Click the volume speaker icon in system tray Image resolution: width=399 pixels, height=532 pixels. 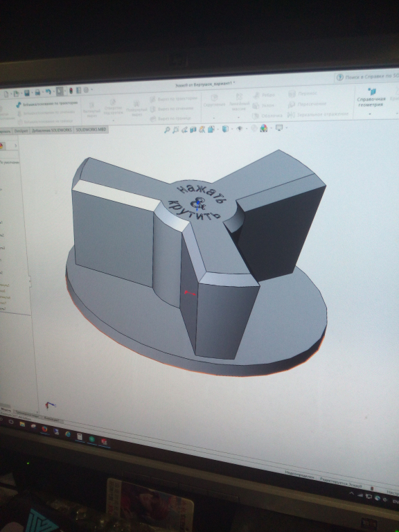point(385,500)
